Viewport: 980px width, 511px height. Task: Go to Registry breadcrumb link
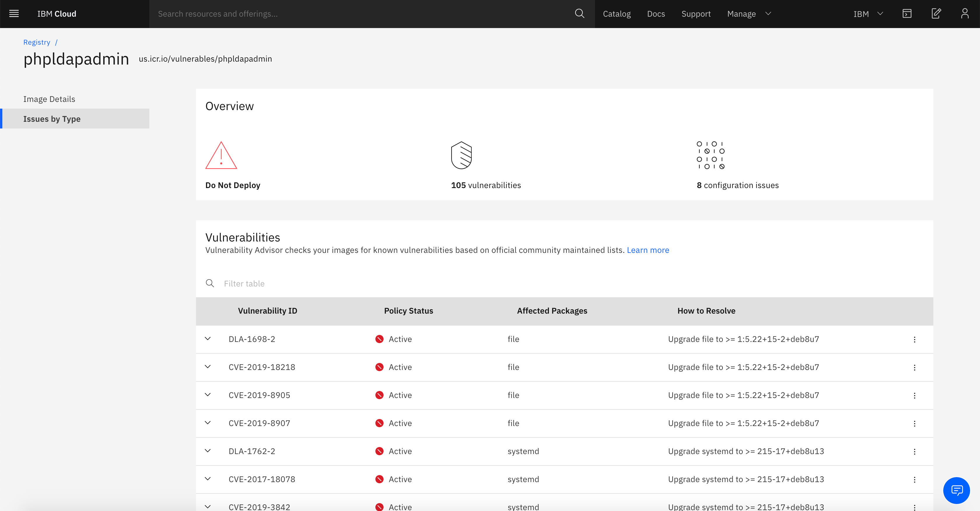coord(36,42)
